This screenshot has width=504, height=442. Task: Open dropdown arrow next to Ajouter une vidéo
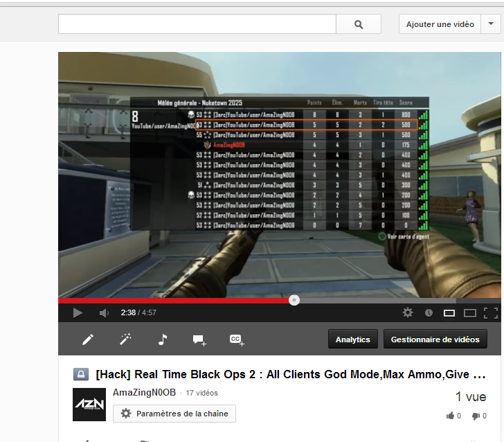click(490, 24)
